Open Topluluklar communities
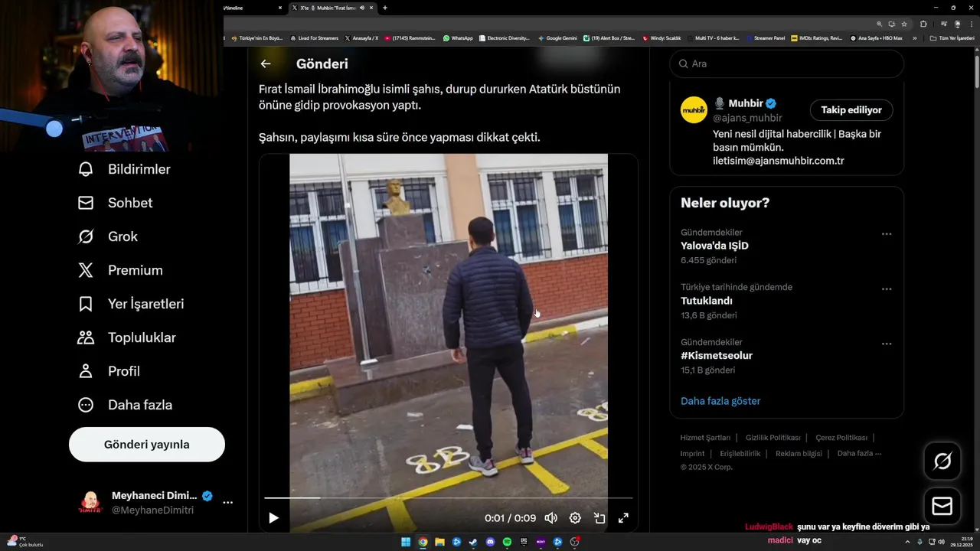Screen dimensions: 980x551 pyautogui.click(x=126, y=337)
